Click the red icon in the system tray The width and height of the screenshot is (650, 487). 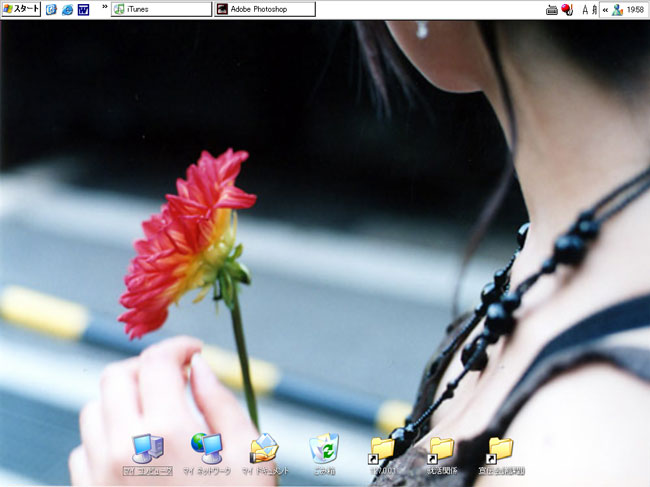566,9
